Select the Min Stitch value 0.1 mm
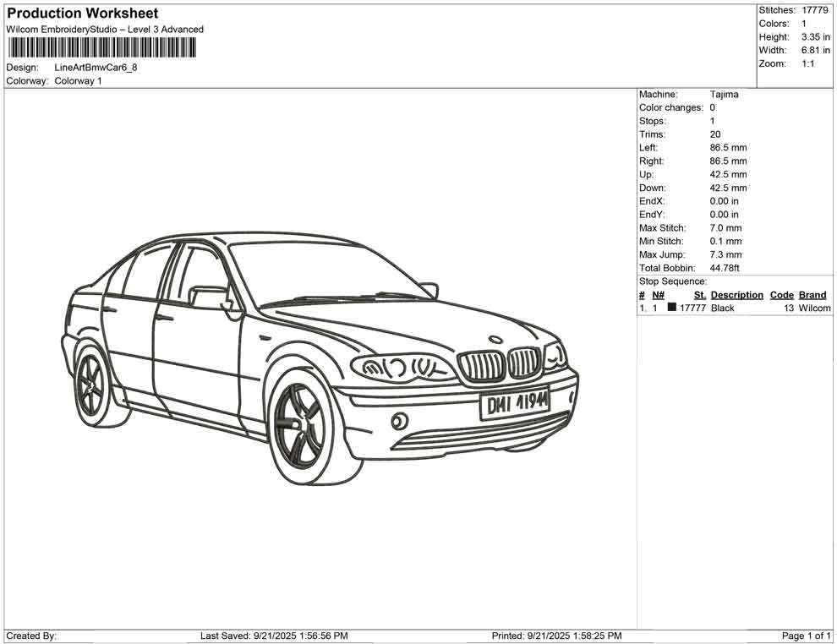Image resolution: width=837 pixels, height=644 pixels. 725,241
